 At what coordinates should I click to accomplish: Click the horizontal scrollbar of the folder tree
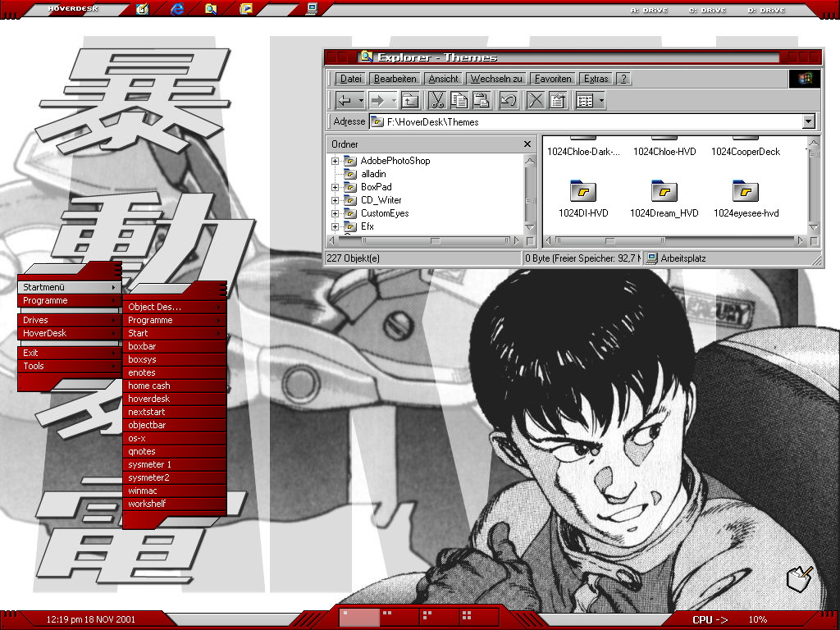tap(426, 241)
